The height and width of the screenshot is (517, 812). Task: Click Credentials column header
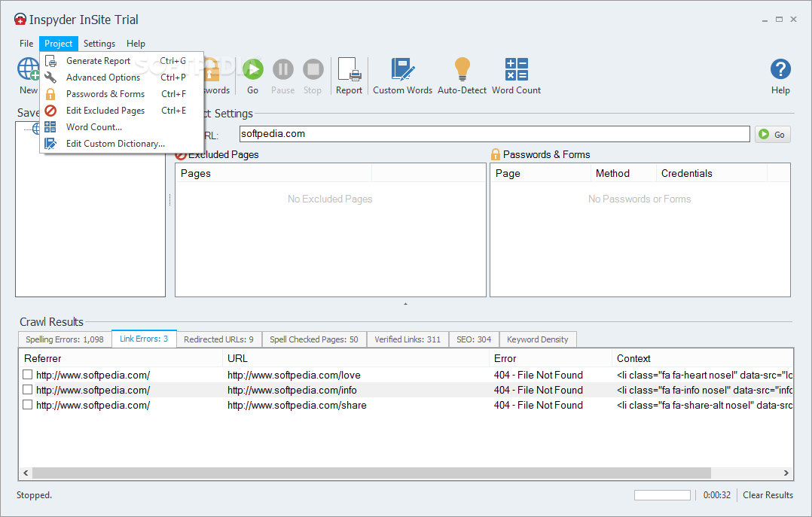711,173
